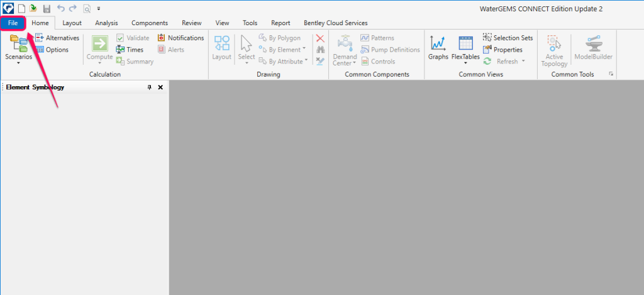Click the Redo arrow icon
Screen dimensions: 644x295
[73, 8]
